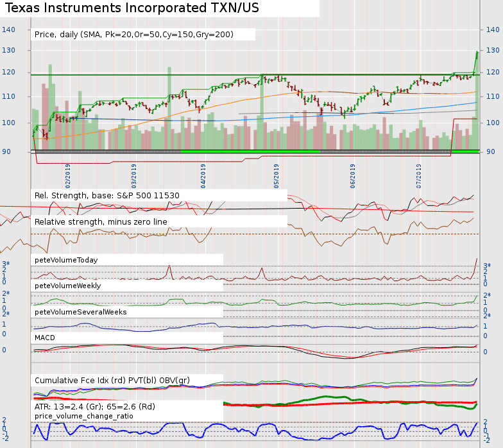Click the 06/2019 date axis label
The width and height of the screenshot is (503, 448).
[353, 176]
